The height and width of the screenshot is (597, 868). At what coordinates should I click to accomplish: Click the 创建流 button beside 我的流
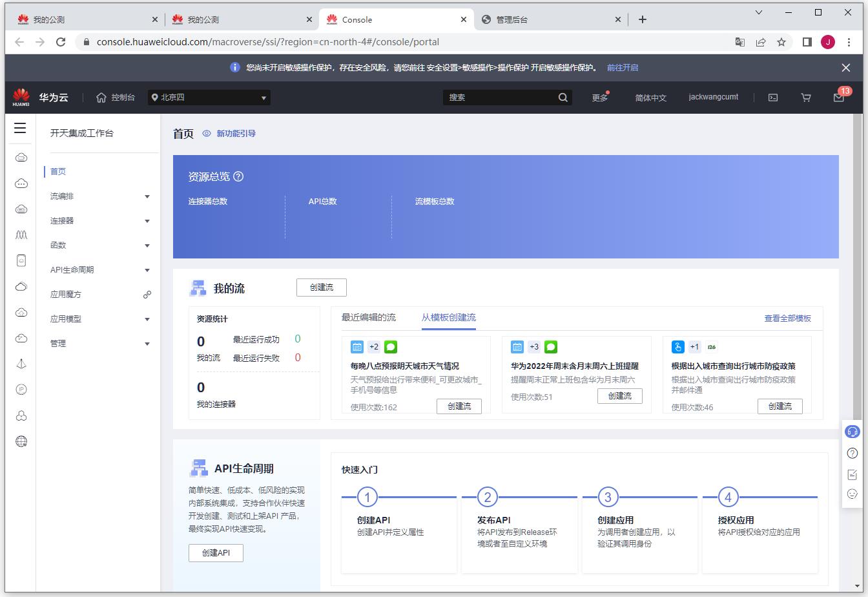(322, 288)
